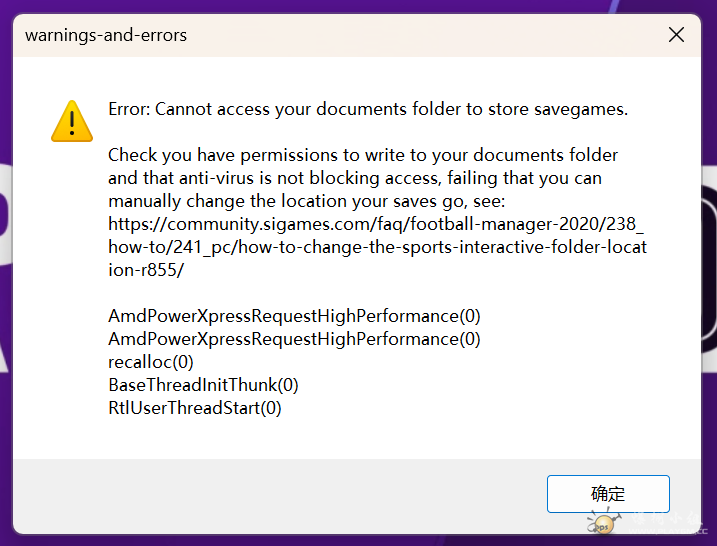Viewport: 717px width, 546px height.
Task: Click the bee watermark icon below the button
Action: (604, 523)
